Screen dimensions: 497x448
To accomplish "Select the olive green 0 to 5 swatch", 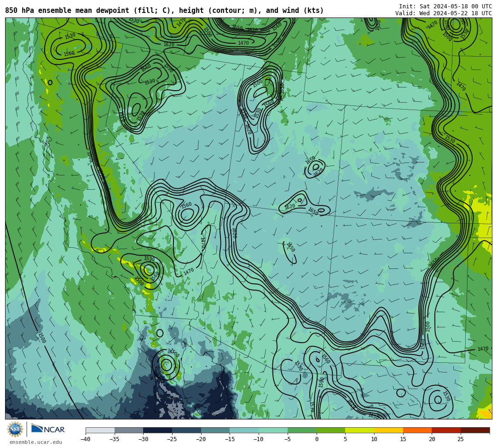I will coord(331,430).
